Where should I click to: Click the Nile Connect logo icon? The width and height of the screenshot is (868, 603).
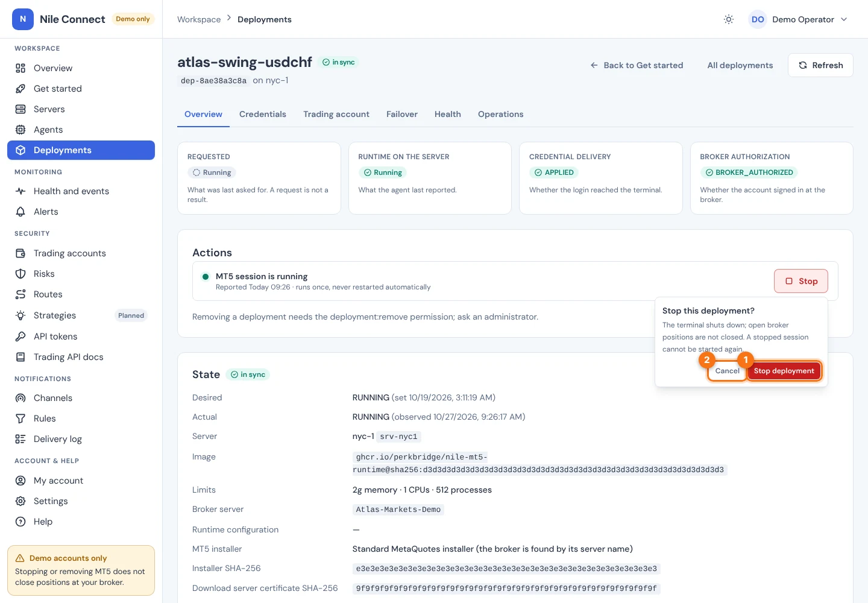pos(23,19)
